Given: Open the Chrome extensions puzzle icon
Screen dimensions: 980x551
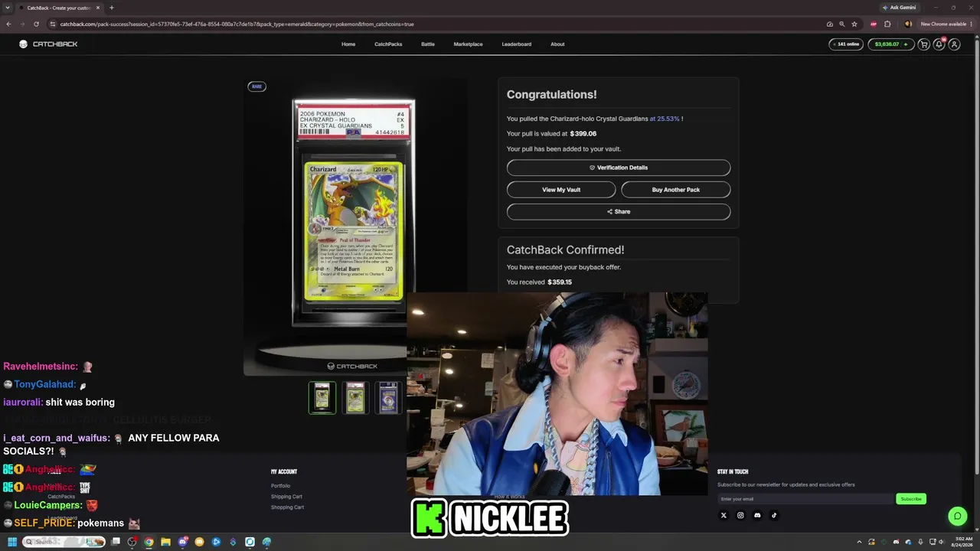Looking at the screenshot, I should [887, 24].
